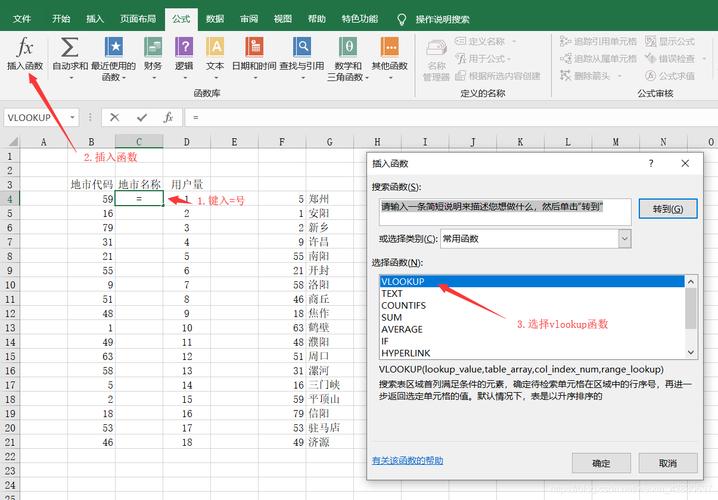718x500 pixels.
Task: Select column C header
Action: click(x=139, y=141)
